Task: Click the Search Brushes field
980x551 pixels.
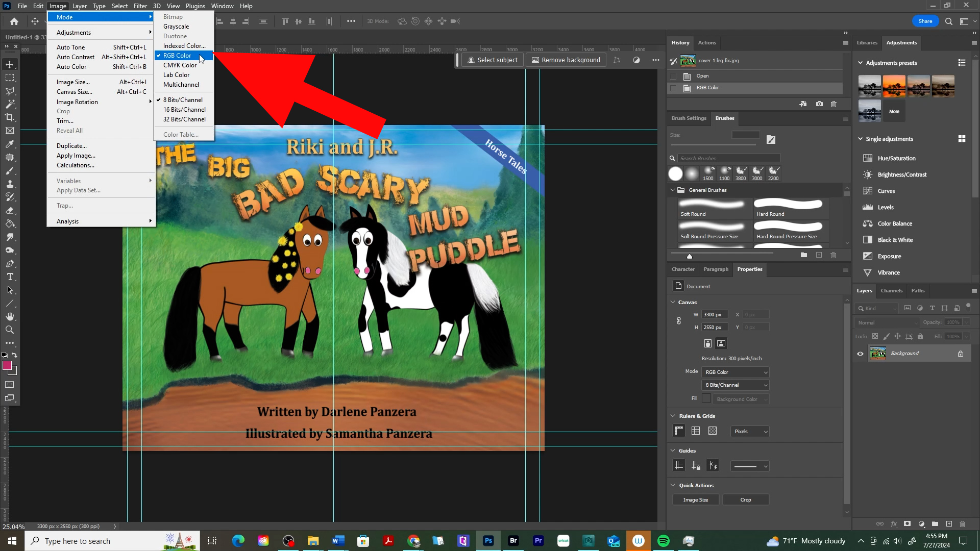Action: tap(728, 159)
